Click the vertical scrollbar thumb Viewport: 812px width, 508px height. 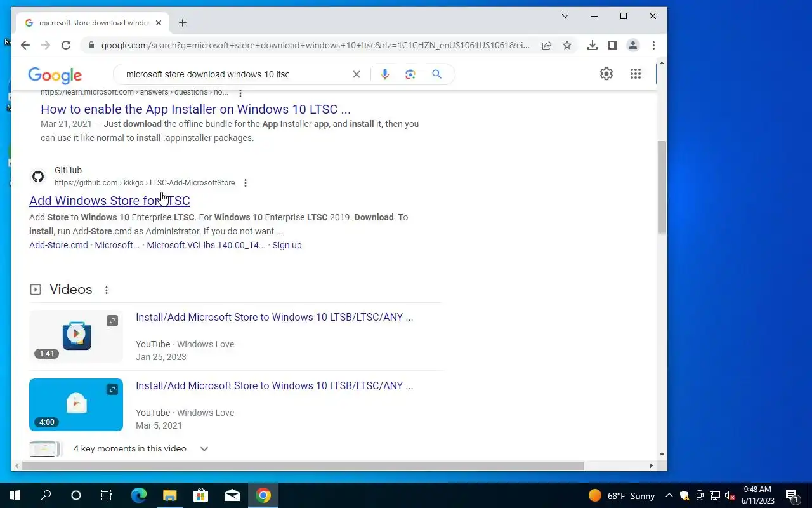click(662, 187)
